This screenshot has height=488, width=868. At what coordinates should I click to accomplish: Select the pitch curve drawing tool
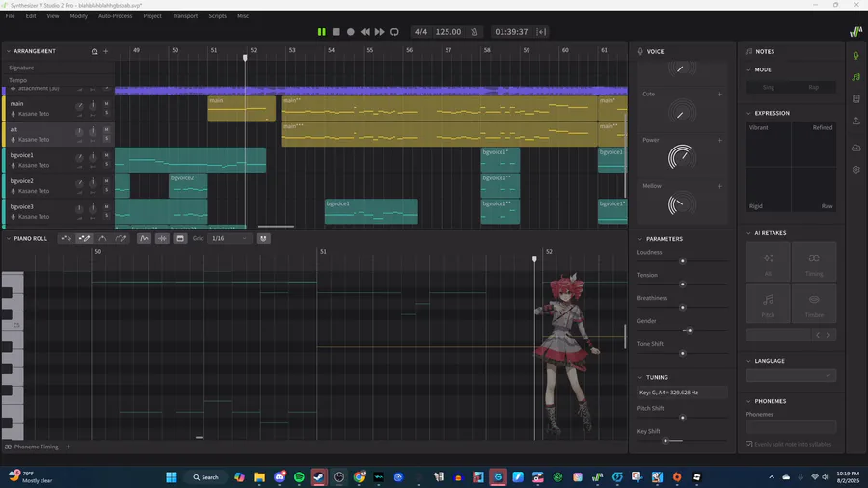(x=102, y=238)
